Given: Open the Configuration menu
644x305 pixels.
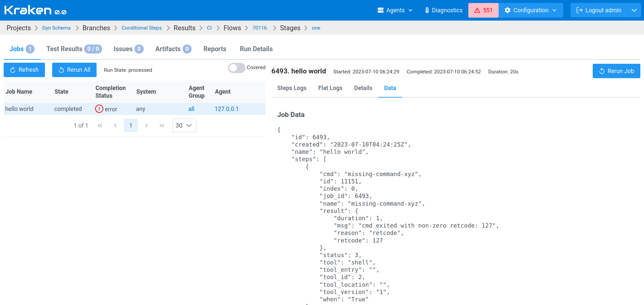Looking at the screenshot, I should click(x=531, y=10).
